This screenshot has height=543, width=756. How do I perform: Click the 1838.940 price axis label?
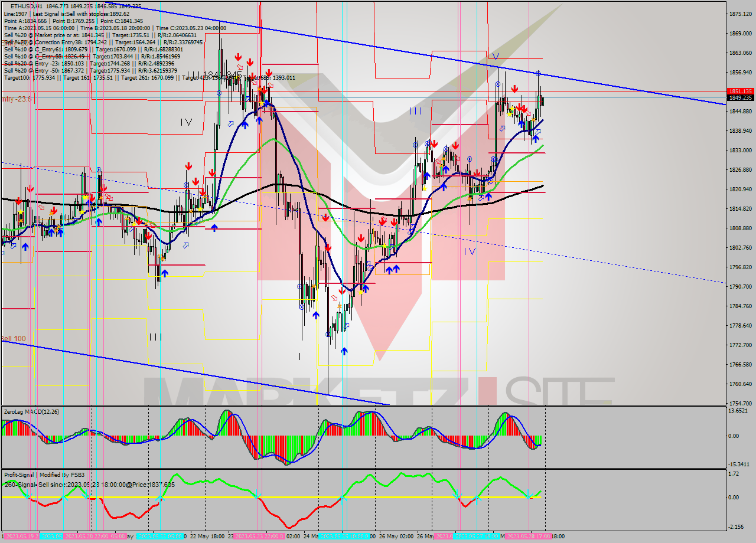point(741,131)
